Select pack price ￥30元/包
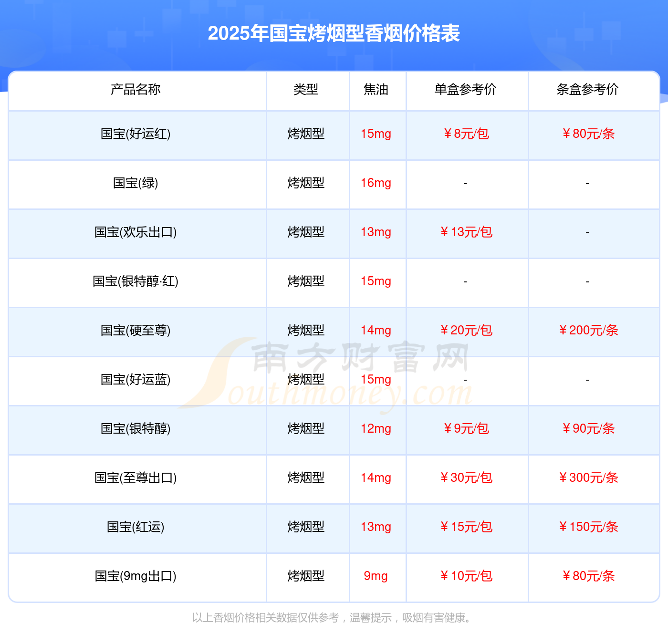The width and height of the screenshot is (668, 644). click(466, 478)
